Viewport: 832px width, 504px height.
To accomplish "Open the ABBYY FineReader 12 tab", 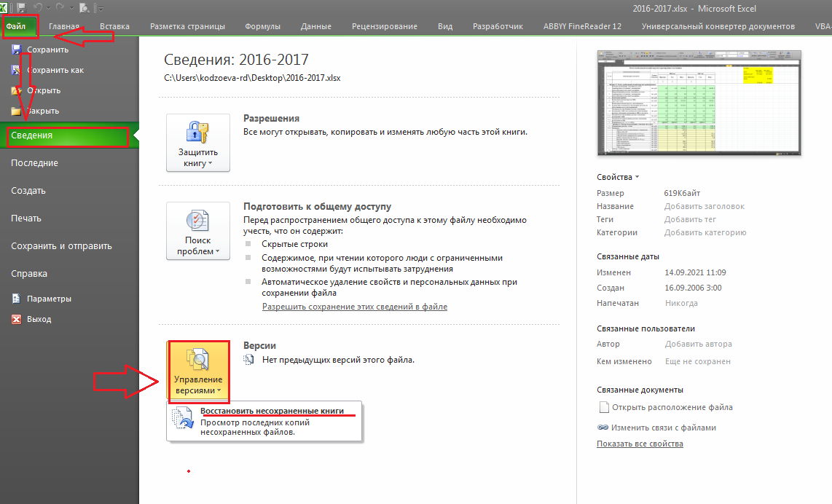I will pyautogui.click(x=582, y=26).
